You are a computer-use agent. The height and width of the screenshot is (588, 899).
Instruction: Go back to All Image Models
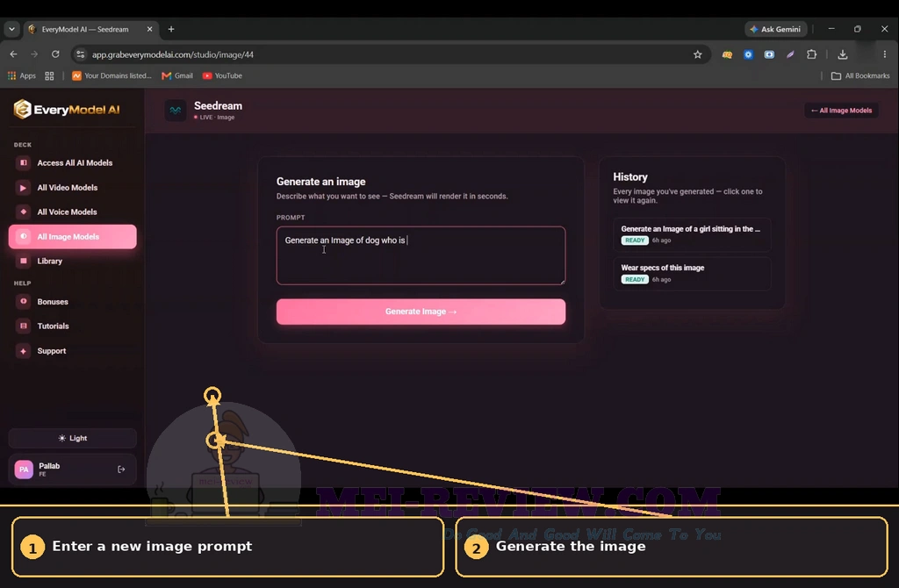[841, 111]
